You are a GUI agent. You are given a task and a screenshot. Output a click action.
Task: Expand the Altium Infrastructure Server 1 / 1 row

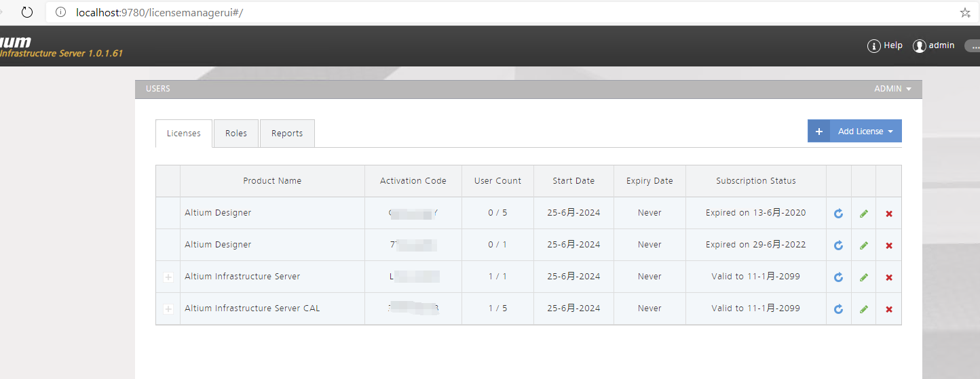168,277
